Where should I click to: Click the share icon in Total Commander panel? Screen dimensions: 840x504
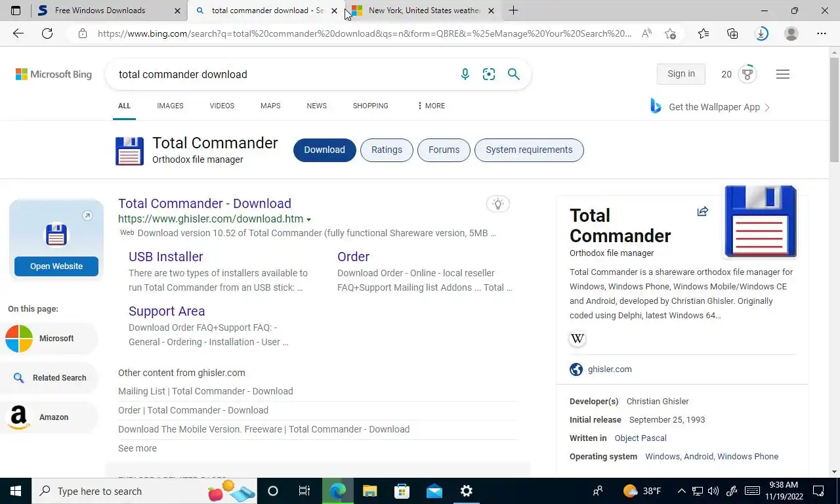pos(703,211)
